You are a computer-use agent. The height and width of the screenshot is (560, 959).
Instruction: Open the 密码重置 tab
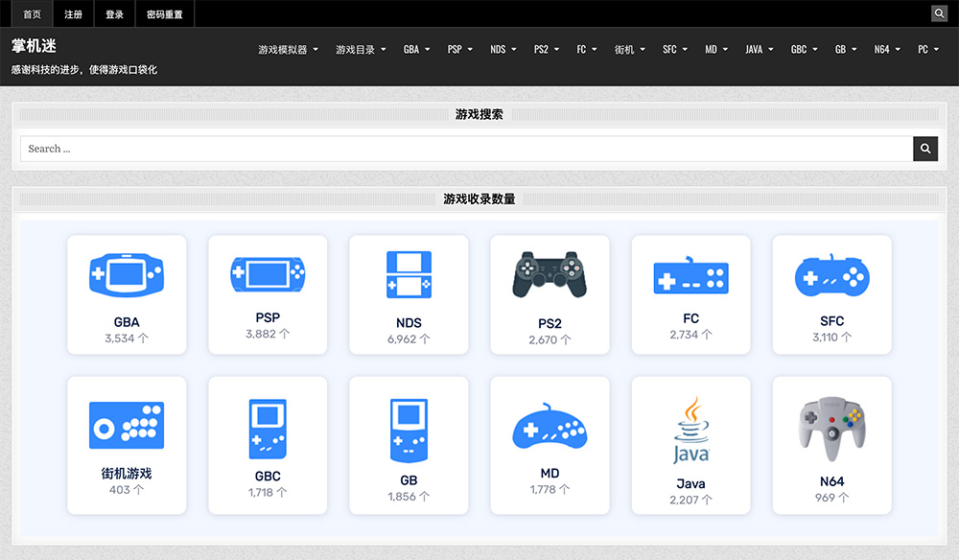(165, 14)
